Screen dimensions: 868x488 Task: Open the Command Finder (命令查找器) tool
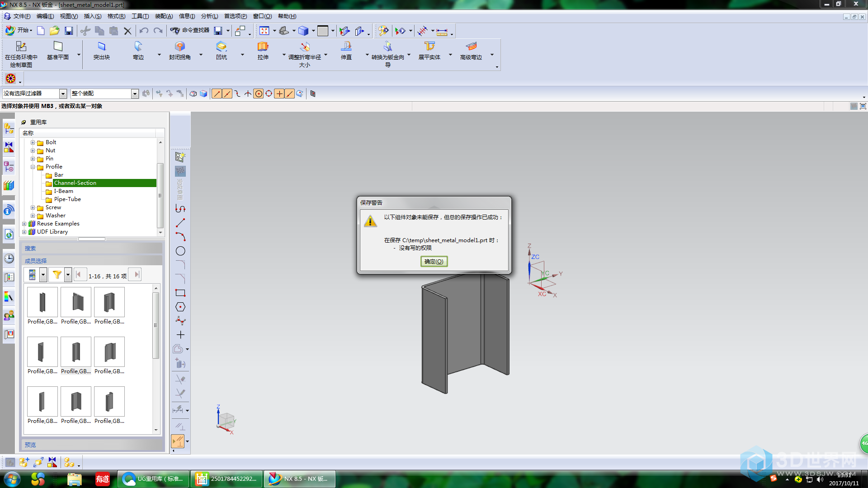pyautogui.click(x=190, y=31)
